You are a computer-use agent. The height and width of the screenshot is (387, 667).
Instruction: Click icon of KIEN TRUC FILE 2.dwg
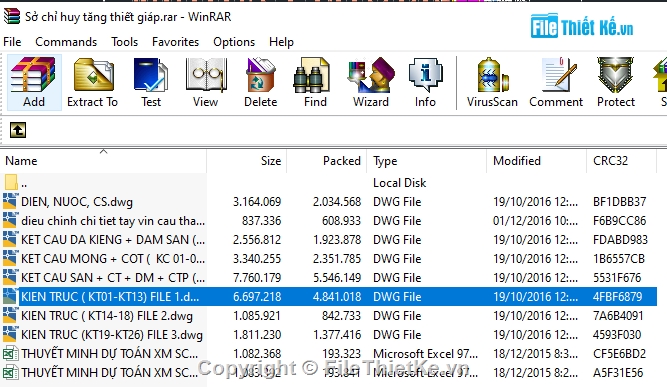click(10, 315)
